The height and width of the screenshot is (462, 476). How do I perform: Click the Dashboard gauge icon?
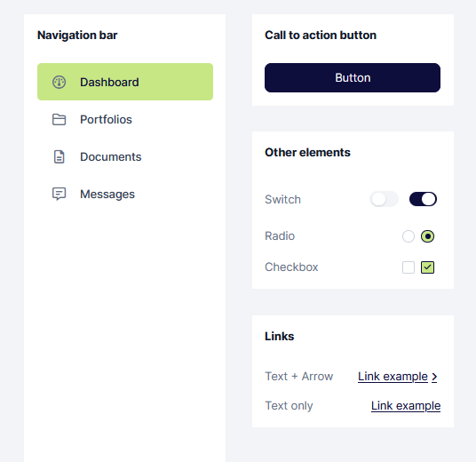click(x=59, y=82)
